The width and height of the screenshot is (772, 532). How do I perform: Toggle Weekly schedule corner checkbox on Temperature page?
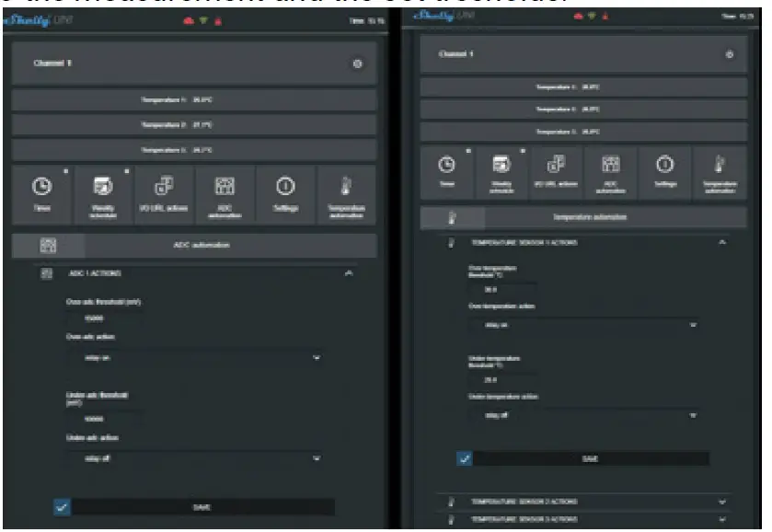tap(523, 151)
